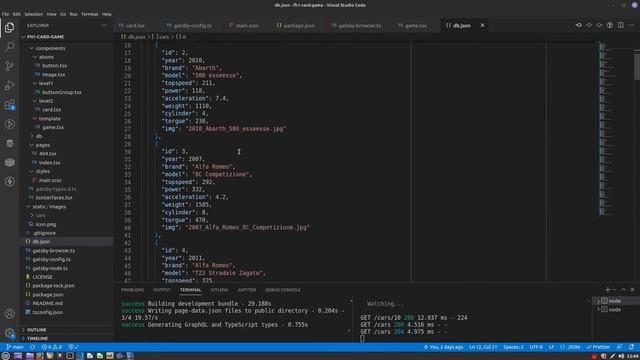Switch to the DEBUG CONSOLE panel tab
Screen dimensions: 640x360
click(282, 290)
